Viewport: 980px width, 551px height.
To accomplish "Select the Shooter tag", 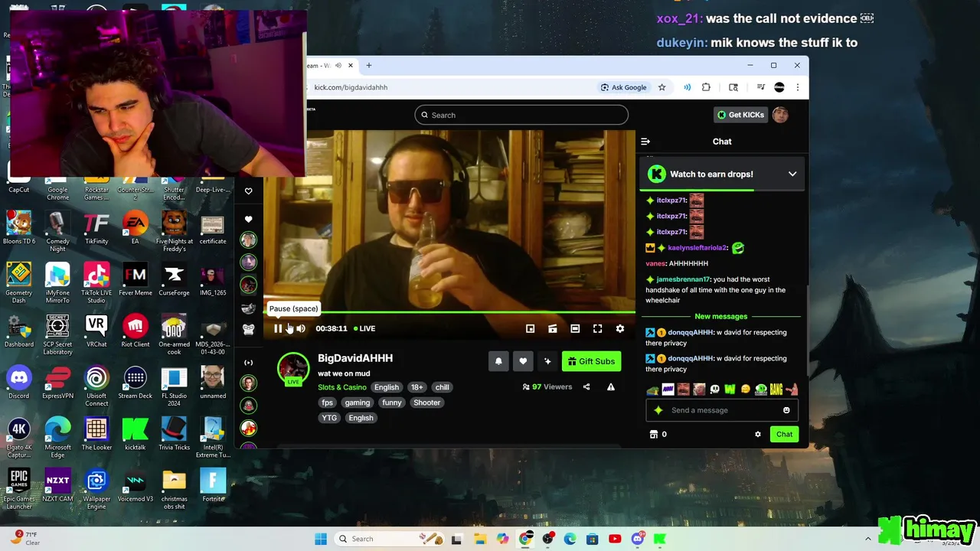I will point(427,403).
